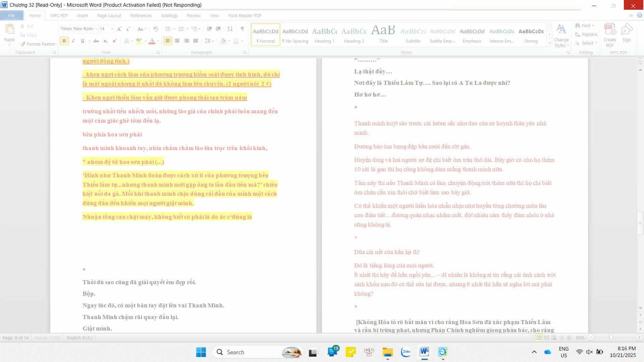Open Zalo from the taskbar
Viewport: 644px width, 362px height.
406,352
